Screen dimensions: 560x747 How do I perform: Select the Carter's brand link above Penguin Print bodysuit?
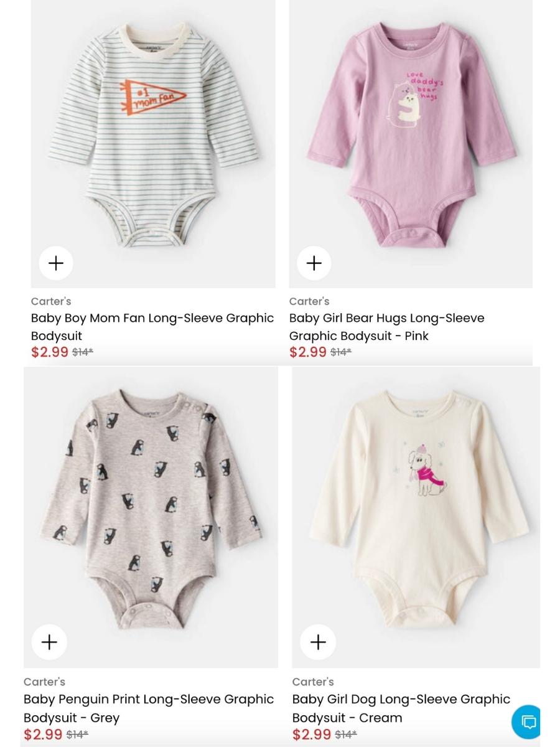(44, 682)
